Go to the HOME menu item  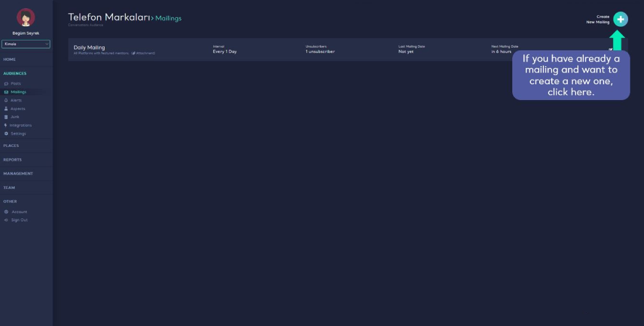coord(9,60)
